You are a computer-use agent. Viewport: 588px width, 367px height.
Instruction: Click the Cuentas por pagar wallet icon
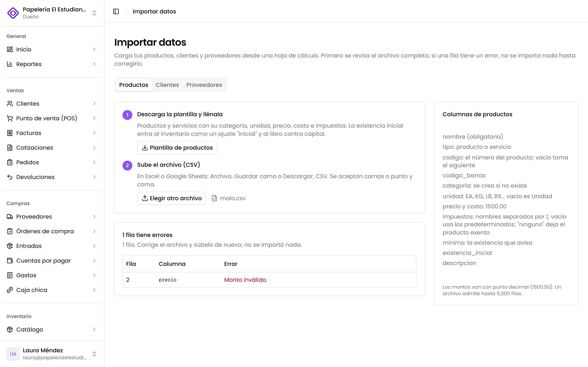click(x=10, y=260)
